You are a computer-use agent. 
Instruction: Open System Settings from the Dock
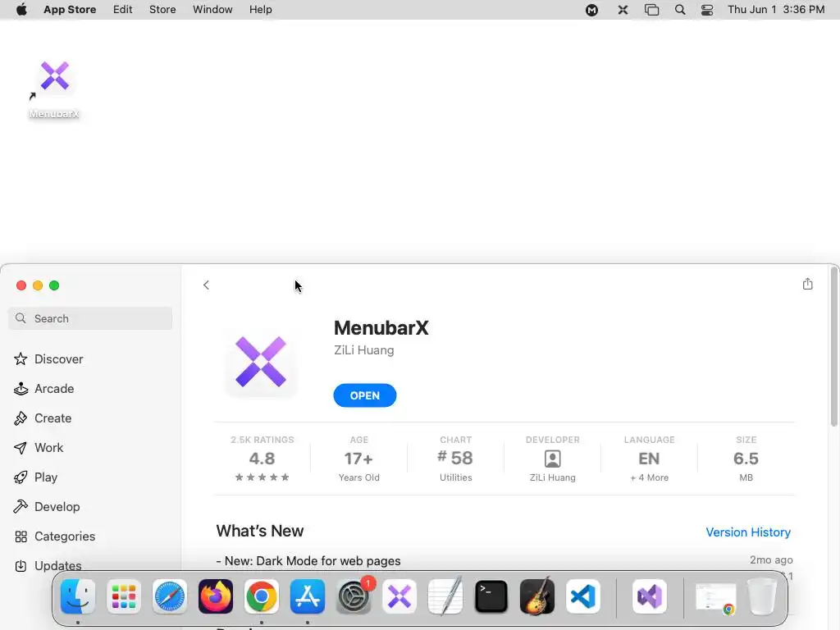click(x=354, y=596)
